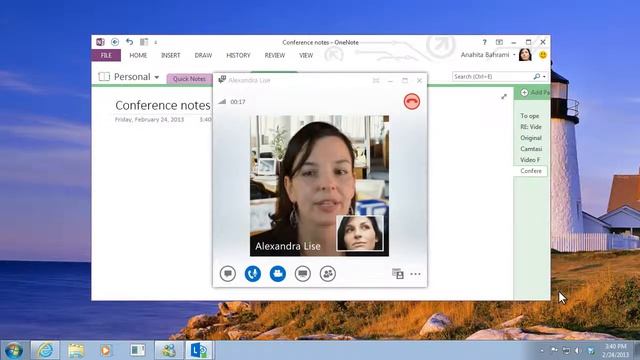Click the pop-out video gallery icon
The height and width of the screenshot is (360, 640).
(x=398, y=273)
